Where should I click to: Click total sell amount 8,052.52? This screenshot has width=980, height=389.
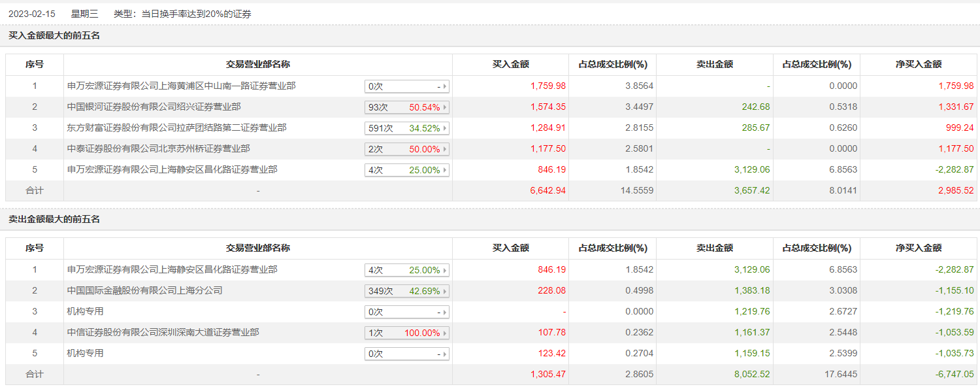click(751, 374)
